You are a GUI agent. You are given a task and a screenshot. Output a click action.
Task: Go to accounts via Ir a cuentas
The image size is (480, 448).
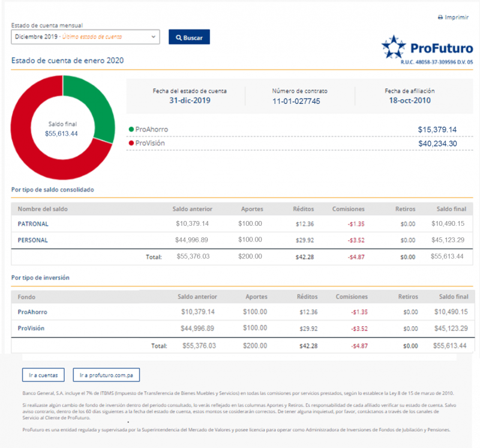43,375
